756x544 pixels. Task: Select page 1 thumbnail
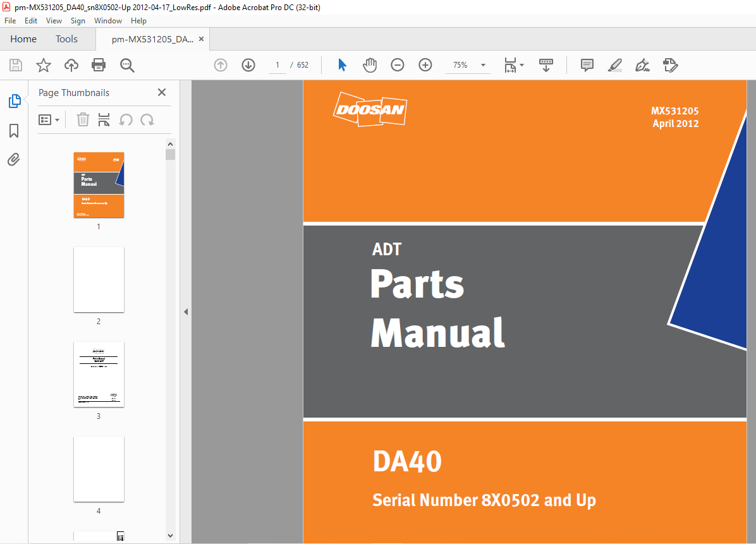pyautogui.click(x=99, y=185)
